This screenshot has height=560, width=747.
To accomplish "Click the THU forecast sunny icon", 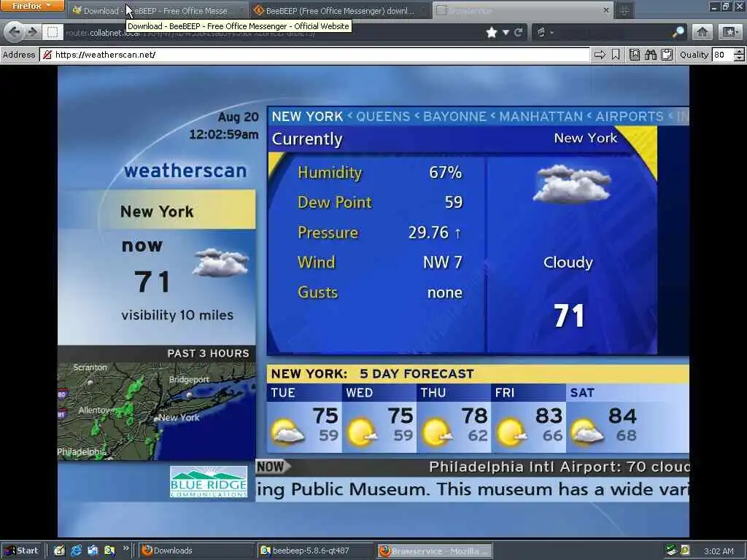I will click(438, 432).
